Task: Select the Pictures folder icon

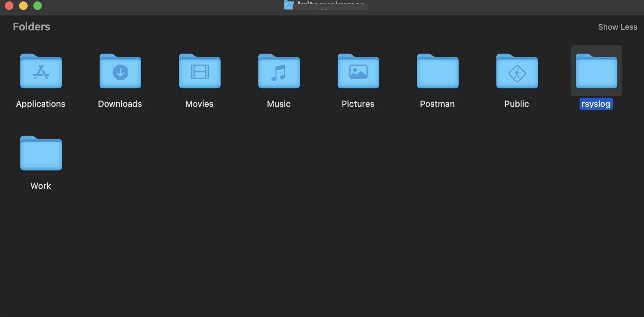Action: (x=358, y=71)
